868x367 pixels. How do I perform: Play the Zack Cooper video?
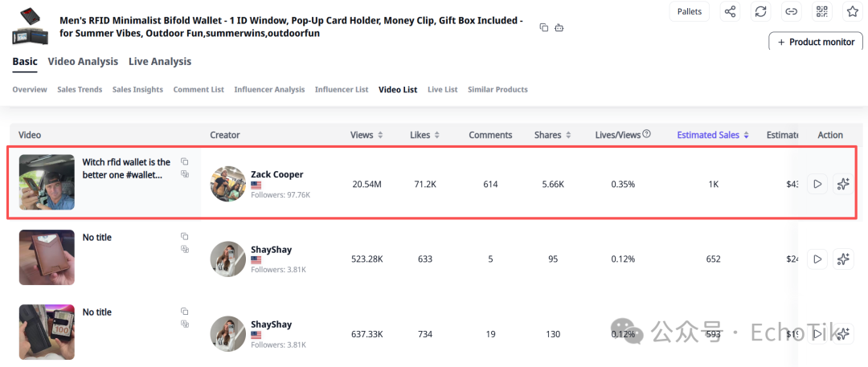click(x=817, y=185)
